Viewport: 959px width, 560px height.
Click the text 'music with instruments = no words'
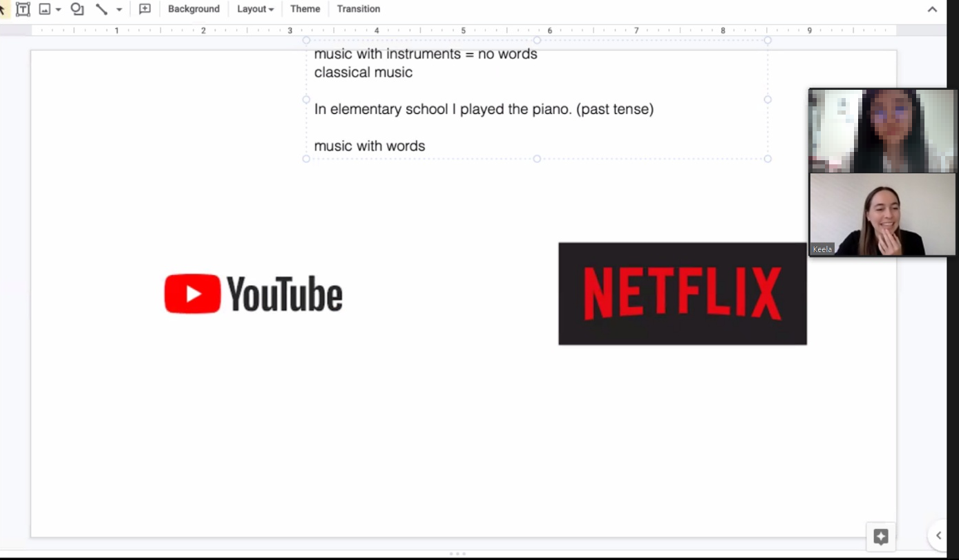426,54
